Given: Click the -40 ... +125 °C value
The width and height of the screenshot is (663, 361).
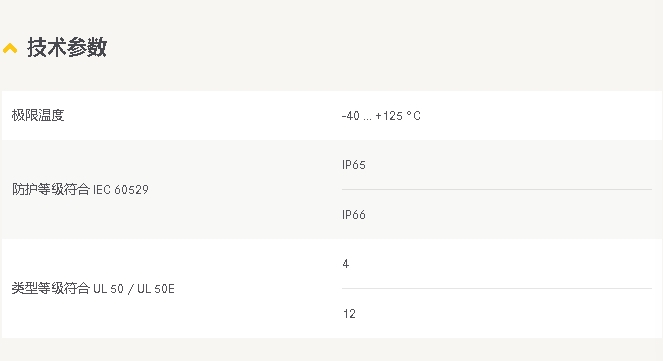Looking at the screenshot, I should [381, 116].
